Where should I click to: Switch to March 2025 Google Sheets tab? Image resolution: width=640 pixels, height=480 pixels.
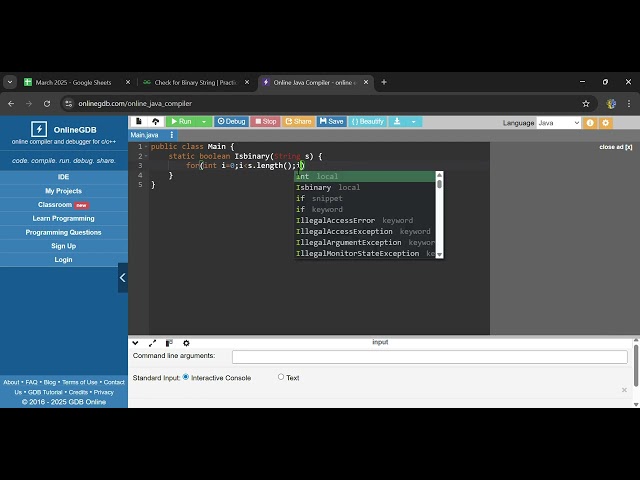76,82
